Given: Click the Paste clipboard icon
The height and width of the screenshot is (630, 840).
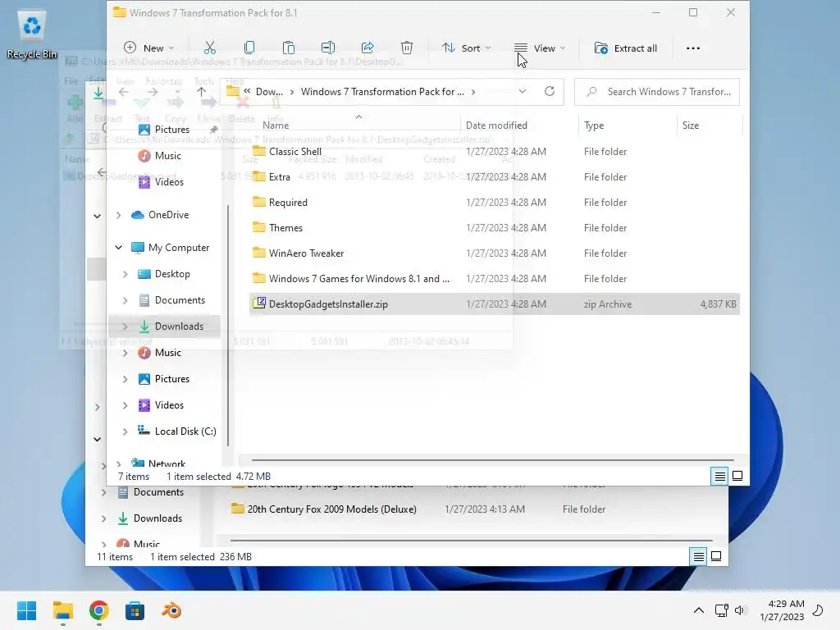Looking at the screenshot, I should (288, 48).
